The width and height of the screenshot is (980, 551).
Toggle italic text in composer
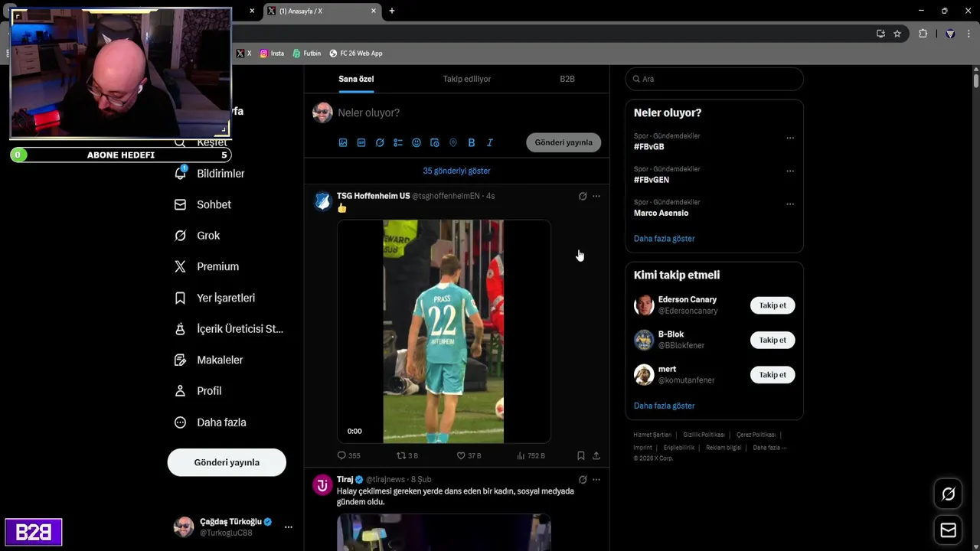tap(490, 142)
